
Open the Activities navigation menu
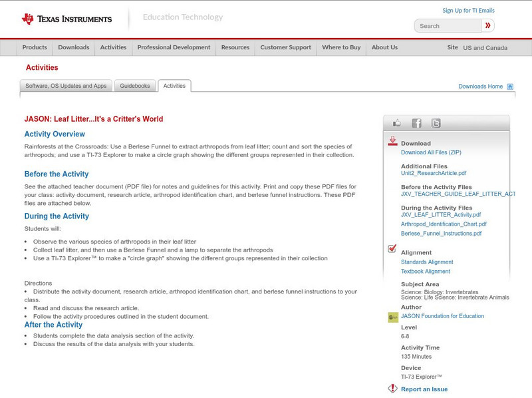[x=113, y=47]
